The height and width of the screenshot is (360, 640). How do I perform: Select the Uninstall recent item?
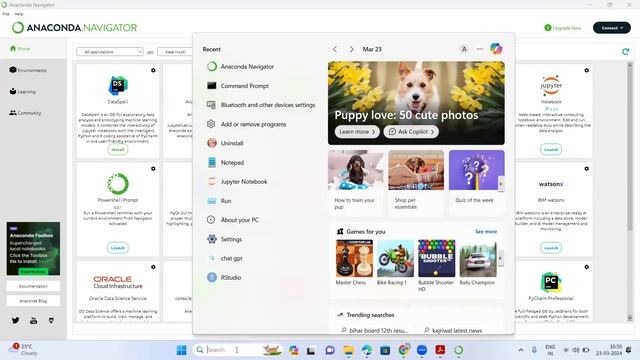(225, 143)
